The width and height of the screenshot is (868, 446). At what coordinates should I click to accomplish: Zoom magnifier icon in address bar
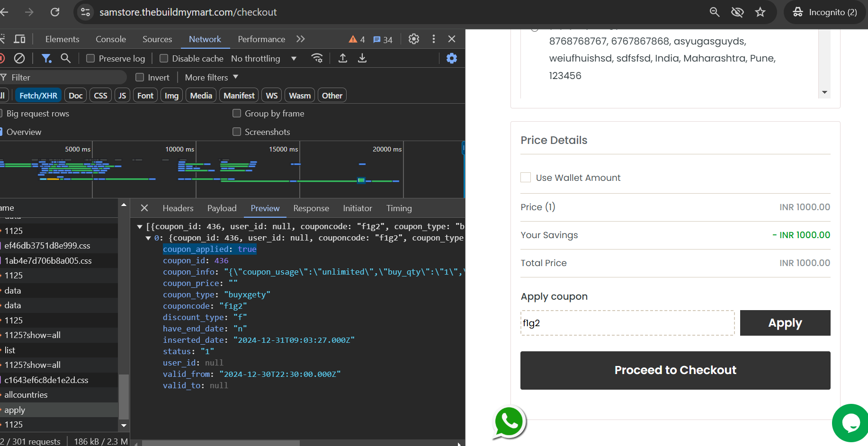pos(715,12)
